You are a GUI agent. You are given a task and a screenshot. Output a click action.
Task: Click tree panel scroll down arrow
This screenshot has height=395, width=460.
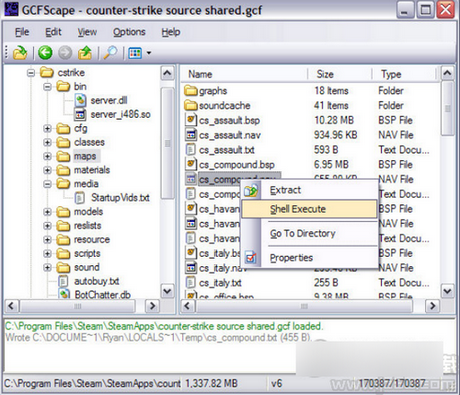pos(167,291)
